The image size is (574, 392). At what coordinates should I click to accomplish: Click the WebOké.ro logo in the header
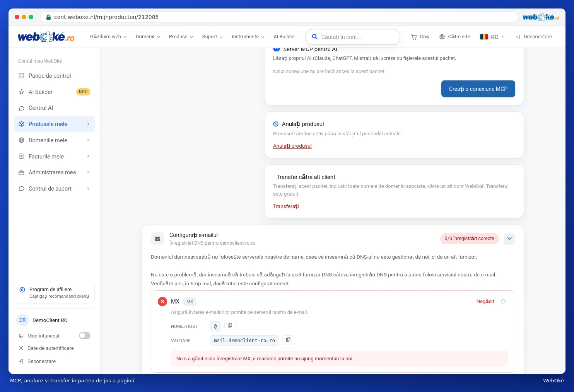pyautogui.click(x=46, y=37)
